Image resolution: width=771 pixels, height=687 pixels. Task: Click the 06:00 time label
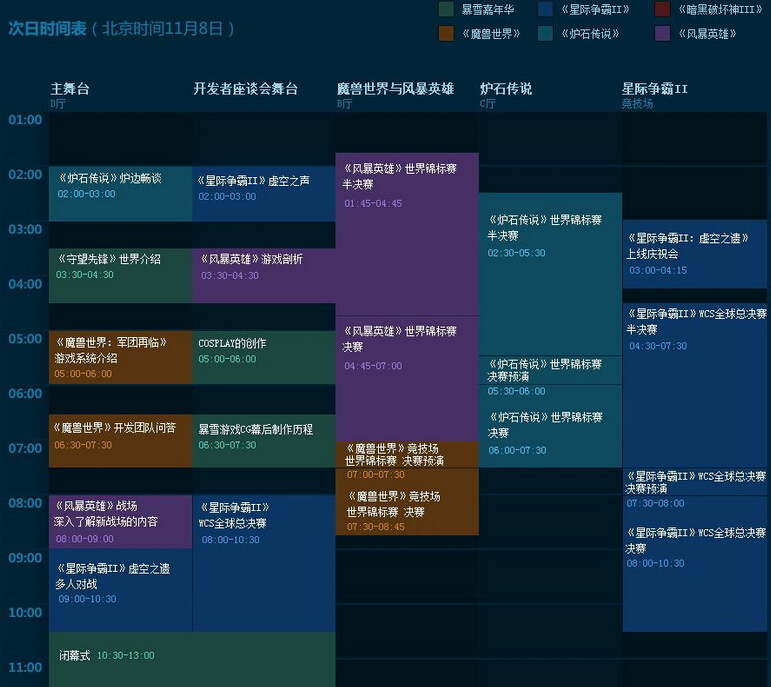tap(25, 394)
